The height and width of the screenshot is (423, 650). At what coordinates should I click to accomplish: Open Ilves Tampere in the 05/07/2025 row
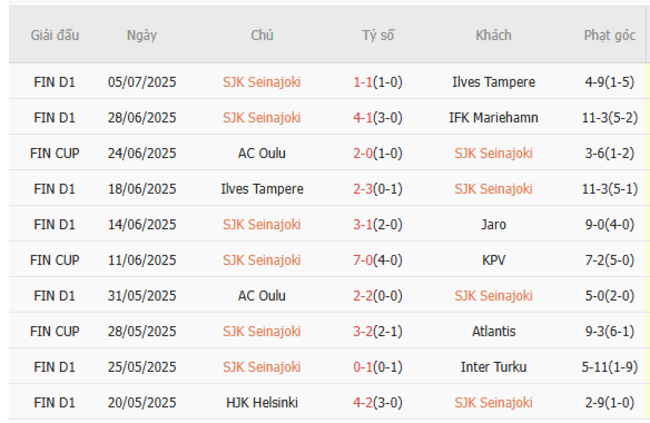point(493,82)
